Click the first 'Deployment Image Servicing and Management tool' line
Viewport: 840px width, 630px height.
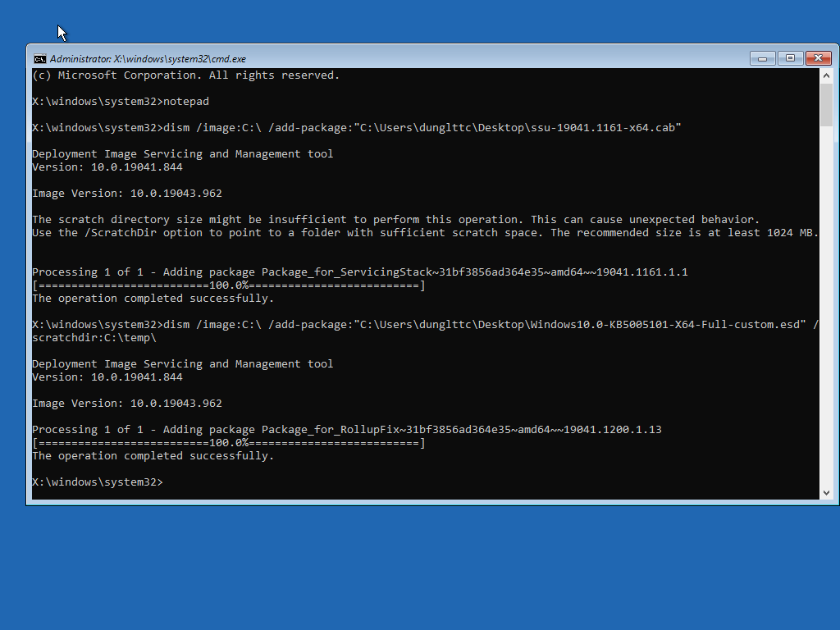click(183, 153)
